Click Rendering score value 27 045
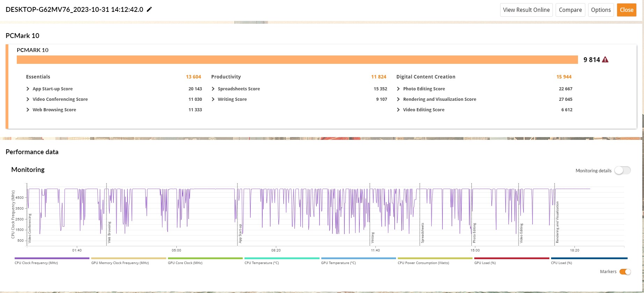Screen dimensions: 644x293 point(565,99)
